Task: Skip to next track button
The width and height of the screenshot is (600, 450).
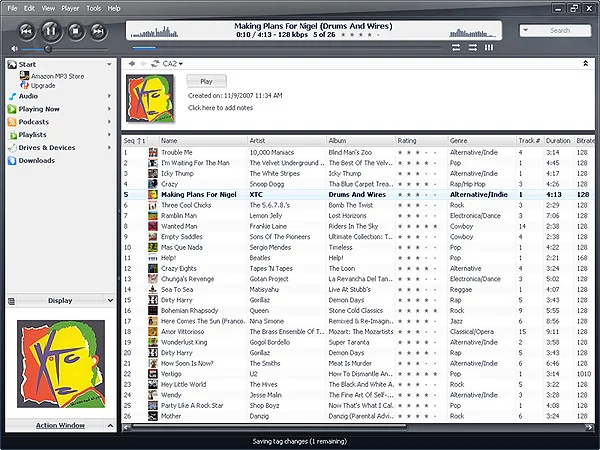Action: point(98,31)
